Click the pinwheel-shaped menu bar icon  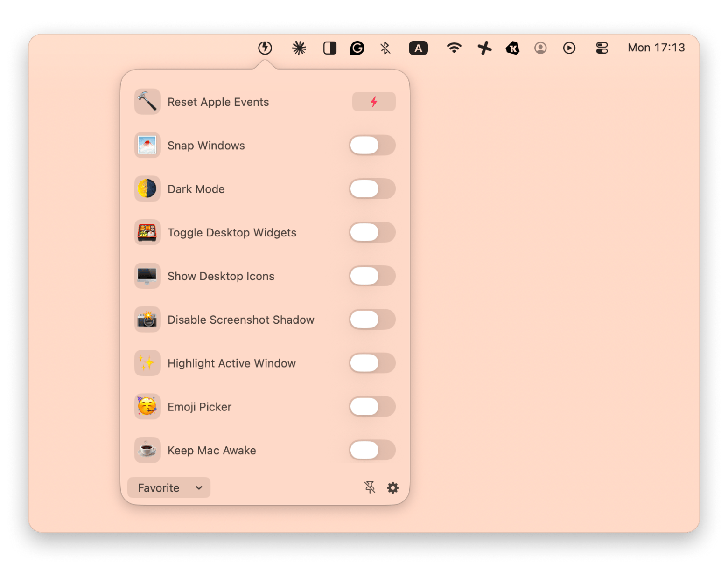[x=484, y=48]
